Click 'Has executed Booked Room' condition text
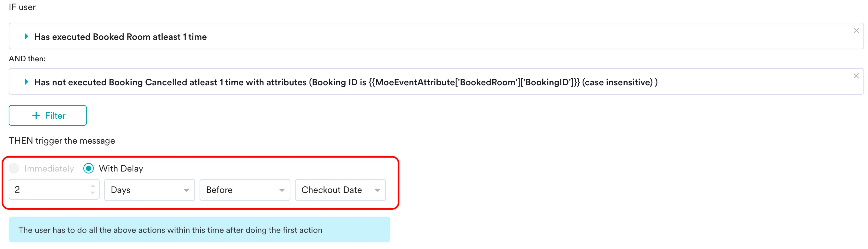Viewport: 868px width, 249px height. click(x=120, y=37)
